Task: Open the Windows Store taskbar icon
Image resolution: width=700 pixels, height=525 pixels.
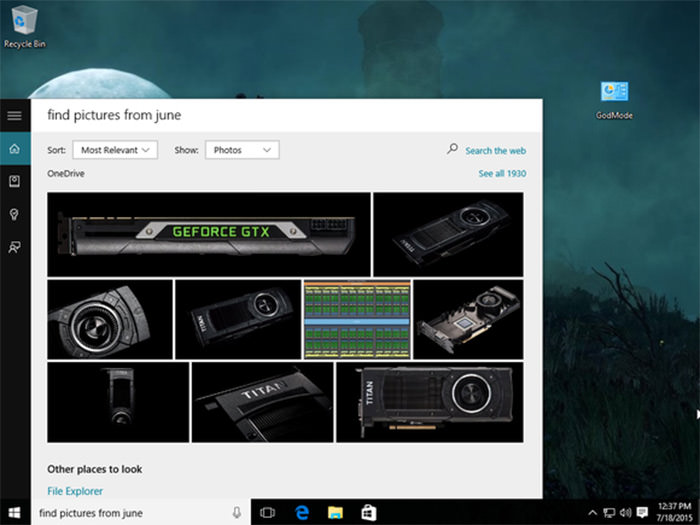Action: (x=368, y=513)
